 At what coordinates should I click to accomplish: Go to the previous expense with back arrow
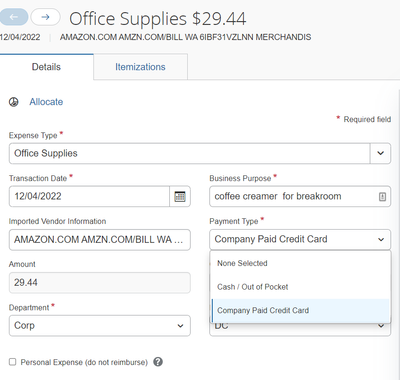[x=13, y=17]
